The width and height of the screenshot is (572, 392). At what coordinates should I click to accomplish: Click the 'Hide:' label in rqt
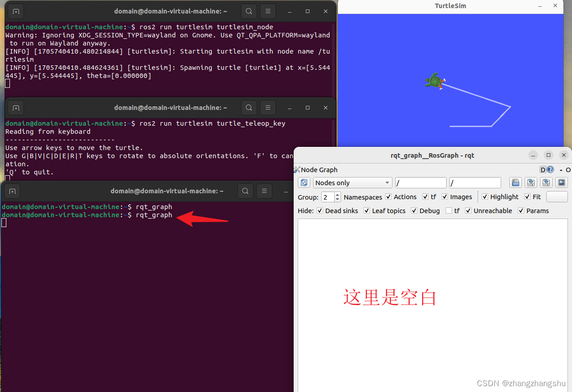306,211
